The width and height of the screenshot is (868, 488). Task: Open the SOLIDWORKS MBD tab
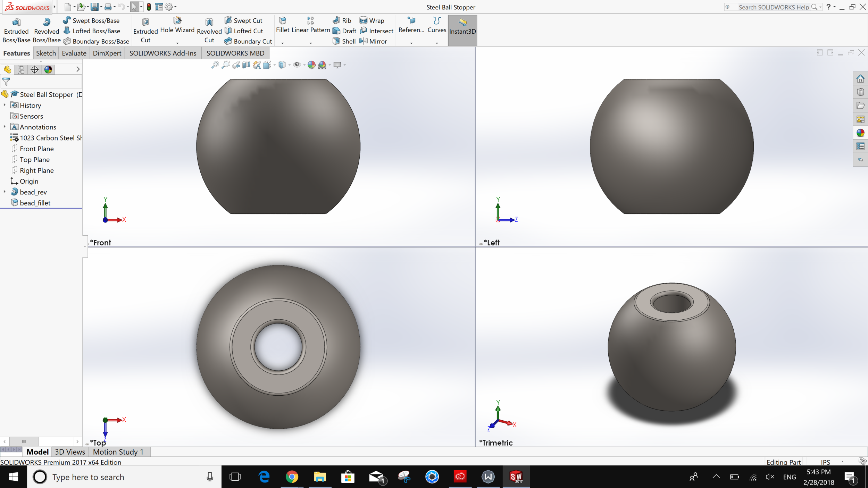coord(235,53)
